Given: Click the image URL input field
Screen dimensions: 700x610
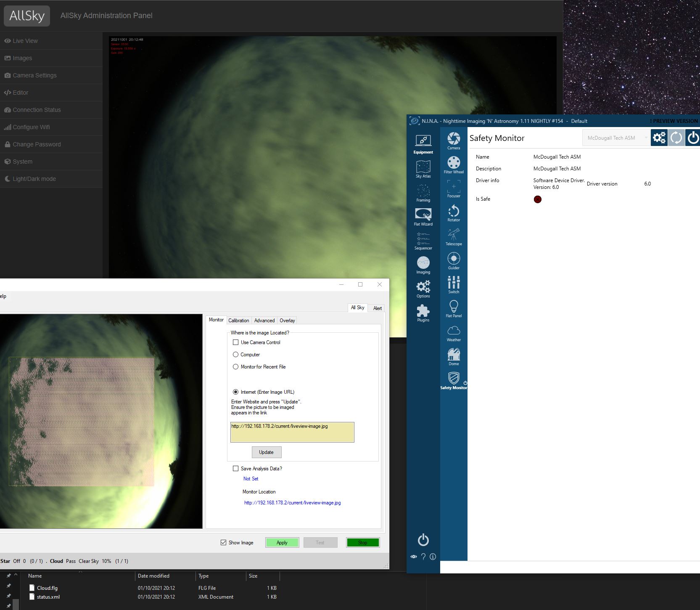Looking at the screenshot, I should pyautogui.click(x=292, y=432).
